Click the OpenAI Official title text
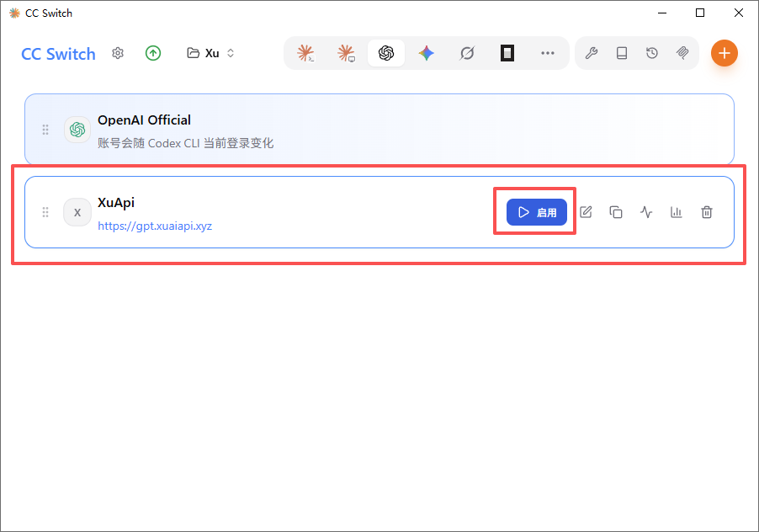 (x=144, y=120)
